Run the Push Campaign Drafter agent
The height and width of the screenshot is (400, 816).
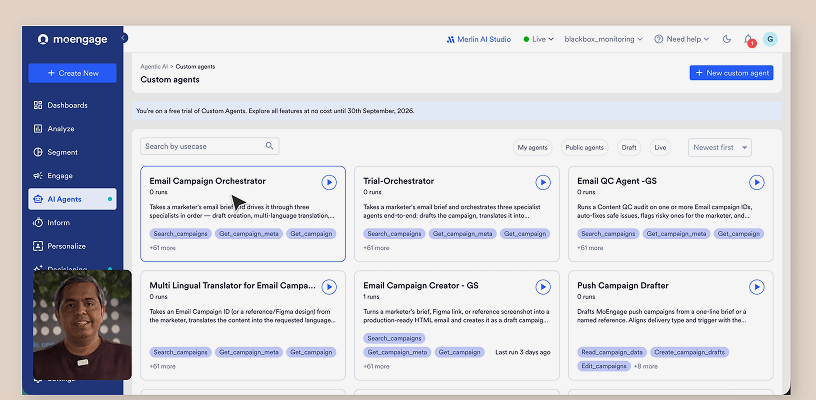[757, 287]
